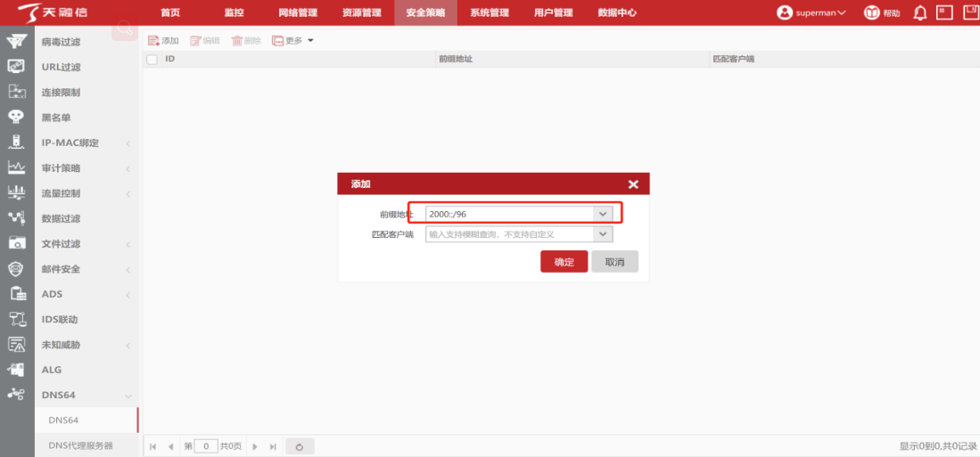Click the IDS linkage sidebar icon

pos(17,319)
